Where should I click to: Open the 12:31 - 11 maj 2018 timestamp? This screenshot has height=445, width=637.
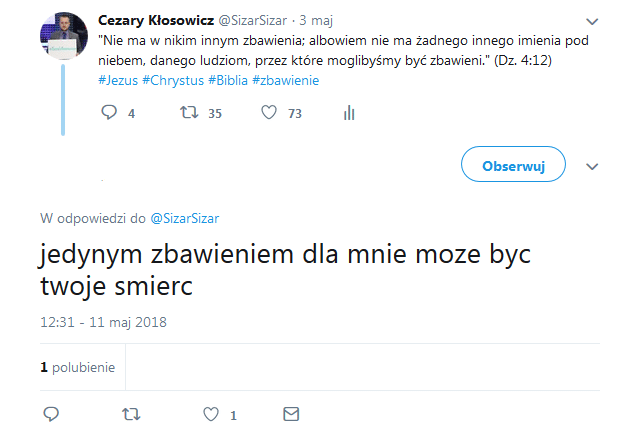103,322
